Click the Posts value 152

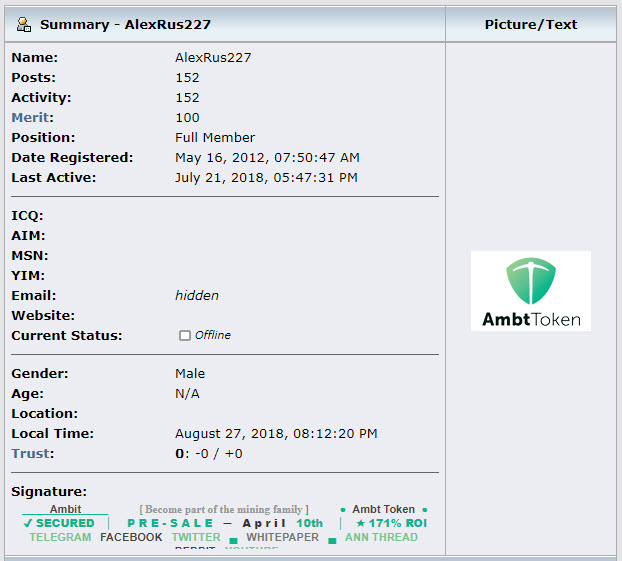[187, 77]
